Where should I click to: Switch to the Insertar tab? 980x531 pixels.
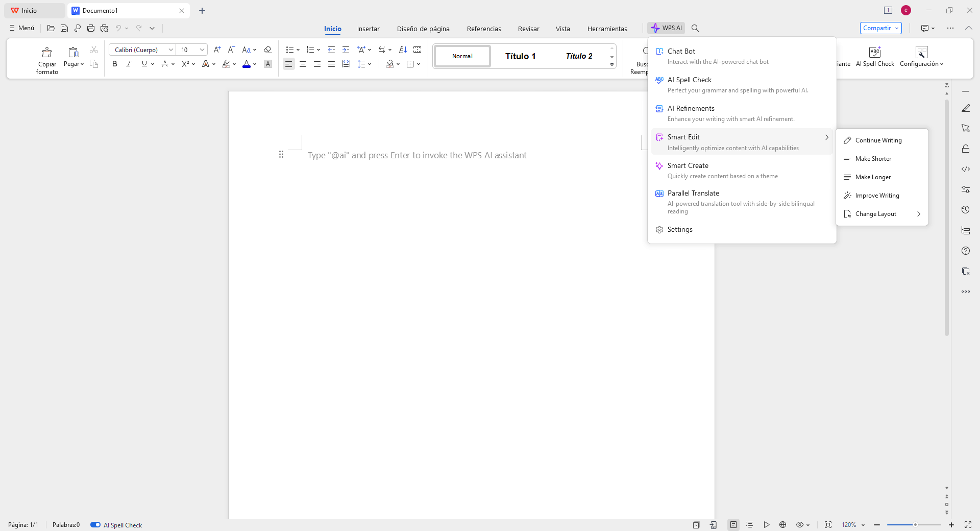(x=368, y=29)
